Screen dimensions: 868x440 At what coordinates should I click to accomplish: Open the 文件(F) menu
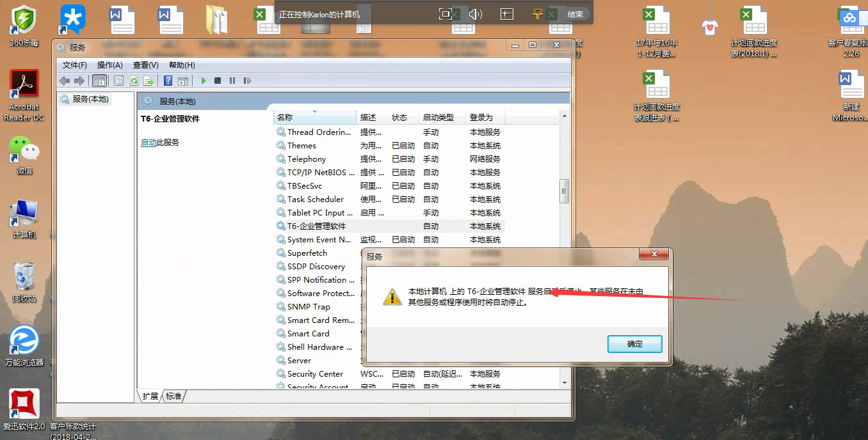tap(75, 65)
